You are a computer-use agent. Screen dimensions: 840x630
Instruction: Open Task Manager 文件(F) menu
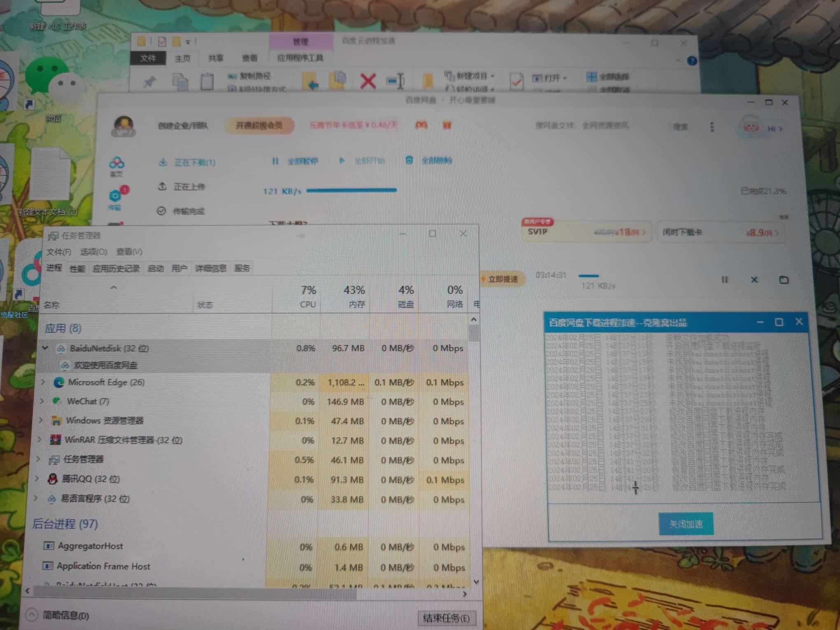(x=58, y=252)
